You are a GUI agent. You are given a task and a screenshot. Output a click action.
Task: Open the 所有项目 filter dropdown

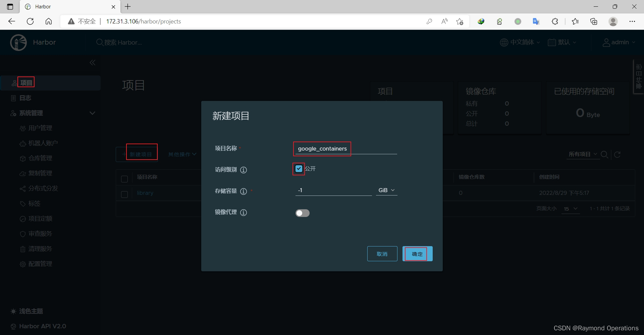coord(583,154)
